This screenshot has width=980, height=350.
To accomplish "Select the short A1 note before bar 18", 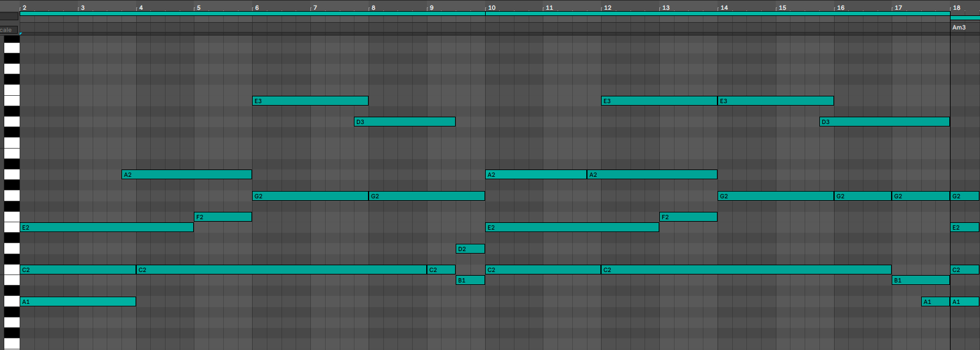I will (935, 301).
